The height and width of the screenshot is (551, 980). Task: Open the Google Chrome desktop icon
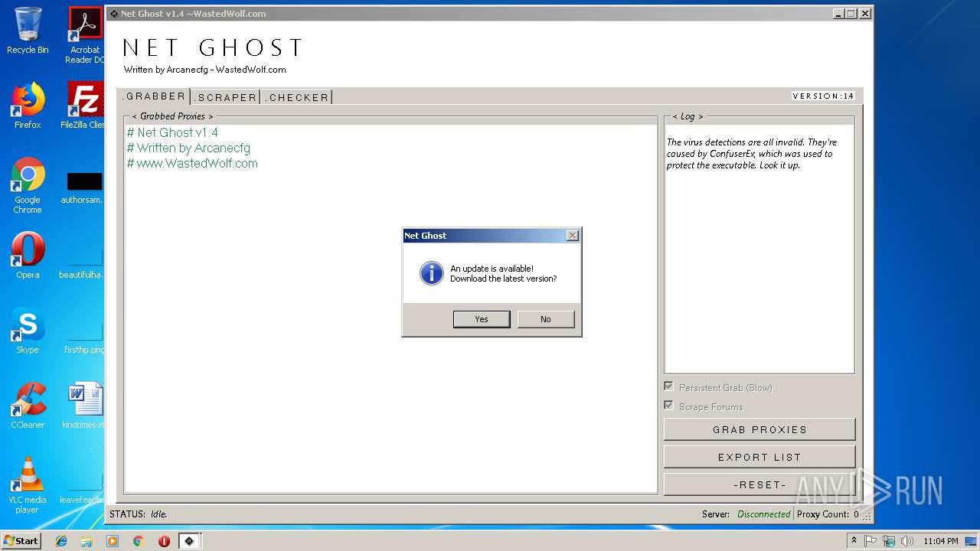point(28,186)
